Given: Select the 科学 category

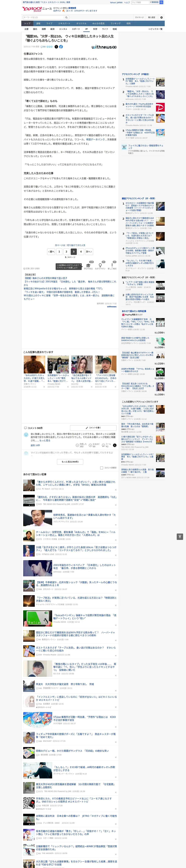Looking at the screenshot, I should [x=95, y=29].
